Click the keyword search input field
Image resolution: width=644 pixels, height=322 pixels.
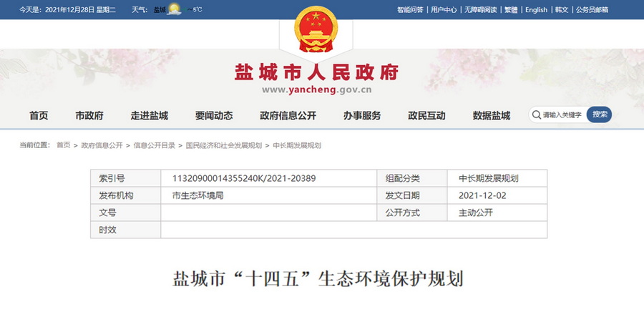coord(562,115)
